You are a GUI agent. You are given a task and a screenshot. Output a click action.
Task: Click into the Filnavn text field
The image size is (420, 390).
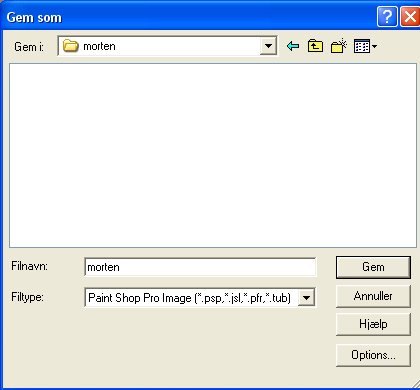pos(200,267)
